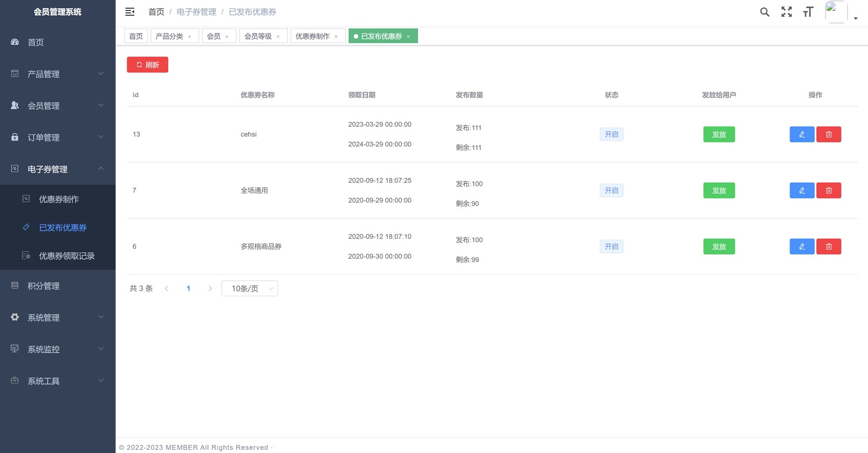Viewport: 868px width, 453px height.
Task: Open the 10条/页 page size dropdown
Action: 250,288
